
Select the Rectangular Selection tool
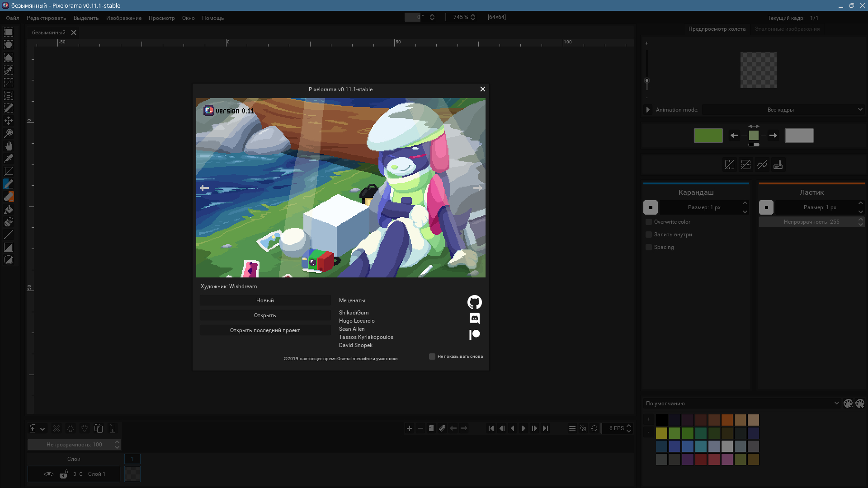tap(9, 32)
